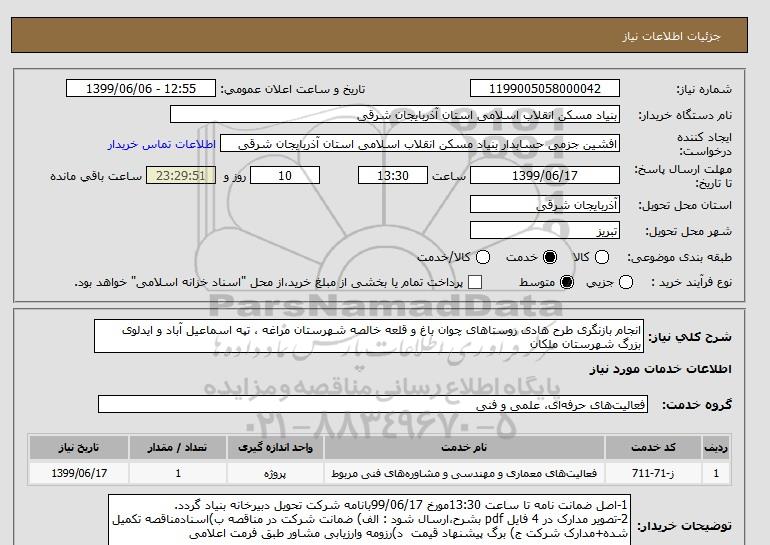The width and height of the screenshot is (770, 545).
Task: Choose the جزیی purchase process radio
Action: point(626,282)
